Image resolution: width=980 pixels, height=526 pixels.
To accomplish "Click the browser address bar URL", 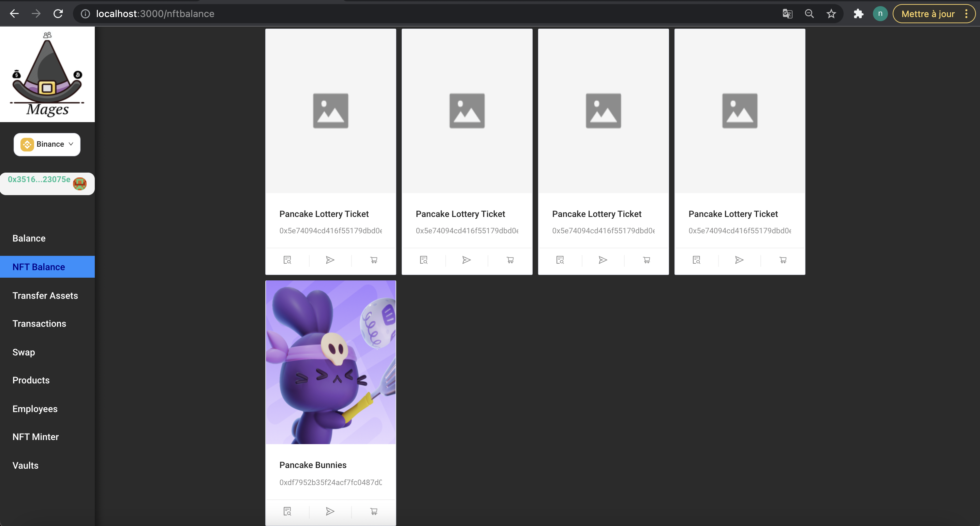I will point(155,14).
